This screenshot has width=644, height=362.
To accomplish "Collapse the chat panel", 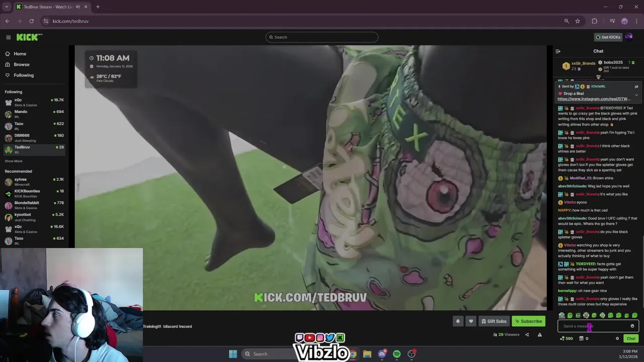I will [x=557, y=51].
